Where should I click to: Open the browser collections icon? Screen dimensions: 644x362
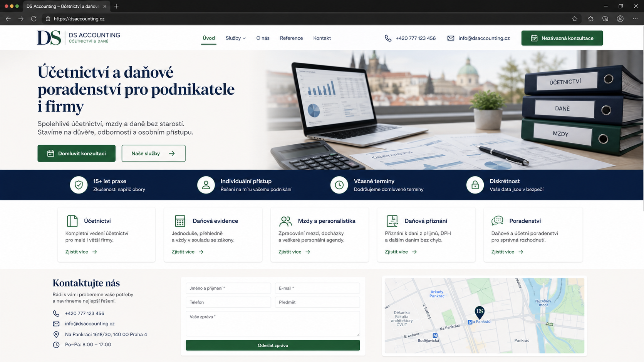[x=605, y=18]
